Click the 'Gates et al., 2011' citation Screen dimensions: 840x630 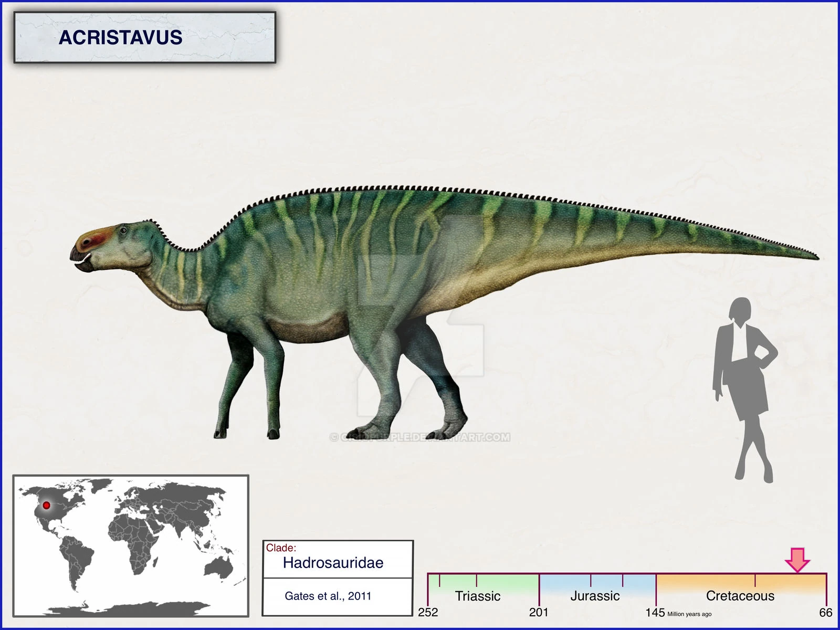click(x=328, y=596)
